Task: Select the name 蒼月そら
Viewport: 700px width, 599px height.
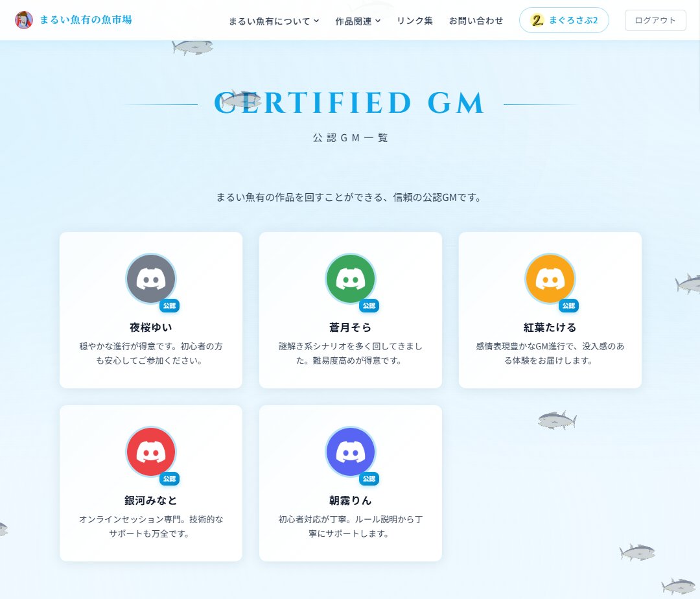Action: [351, 327]
